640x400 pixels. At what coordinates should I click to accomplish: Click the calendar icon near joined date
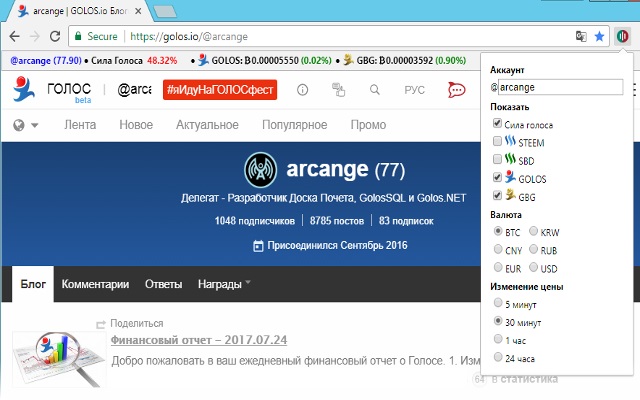point(258,246)
